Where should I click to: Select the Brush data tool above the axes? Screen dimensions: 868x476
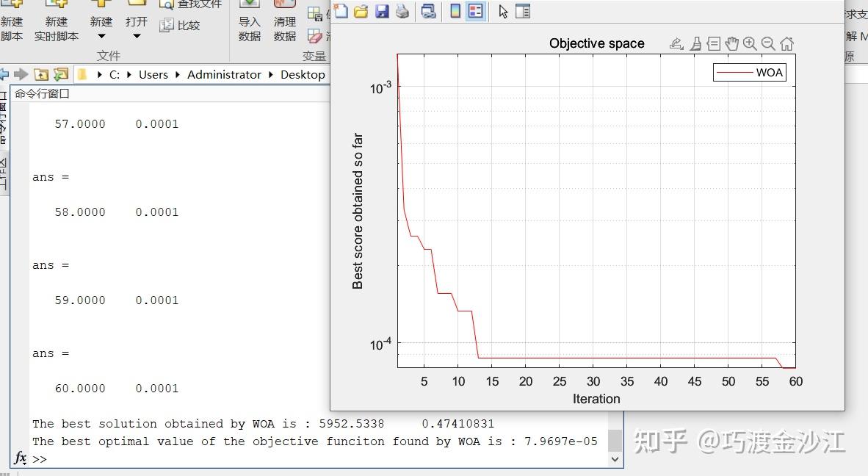pyautogui.click(x=696, y=44)
